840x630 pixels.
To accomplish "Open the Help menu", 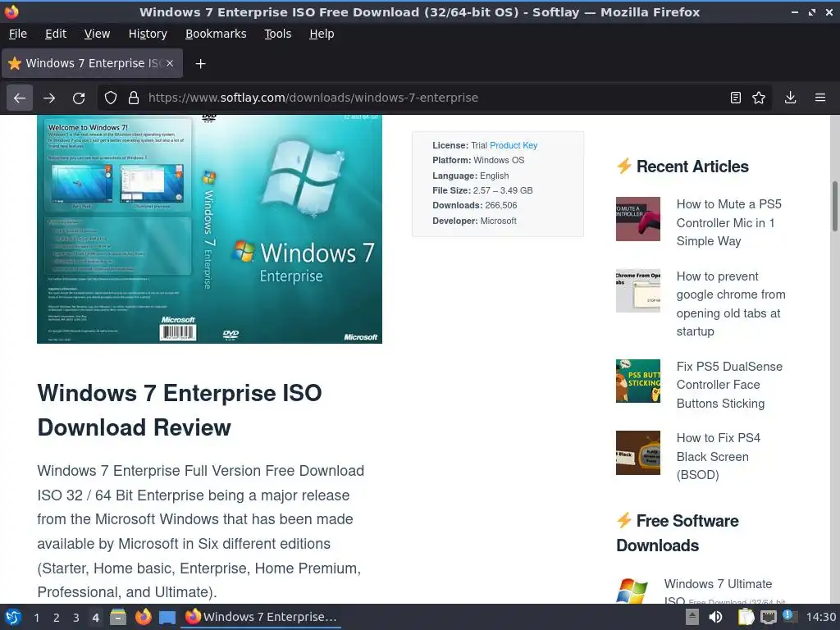I will (322, 34).
